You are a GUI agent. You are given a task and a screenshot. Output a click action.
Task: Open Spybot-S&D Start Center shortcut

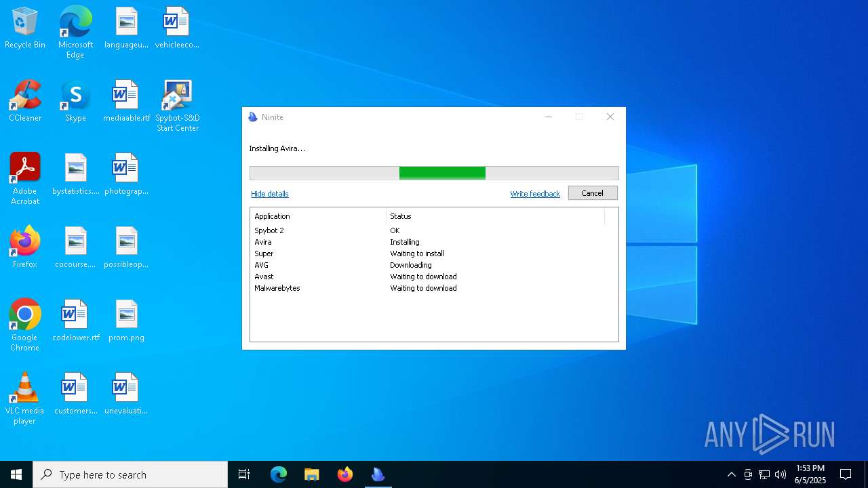(x=177, y=106)
